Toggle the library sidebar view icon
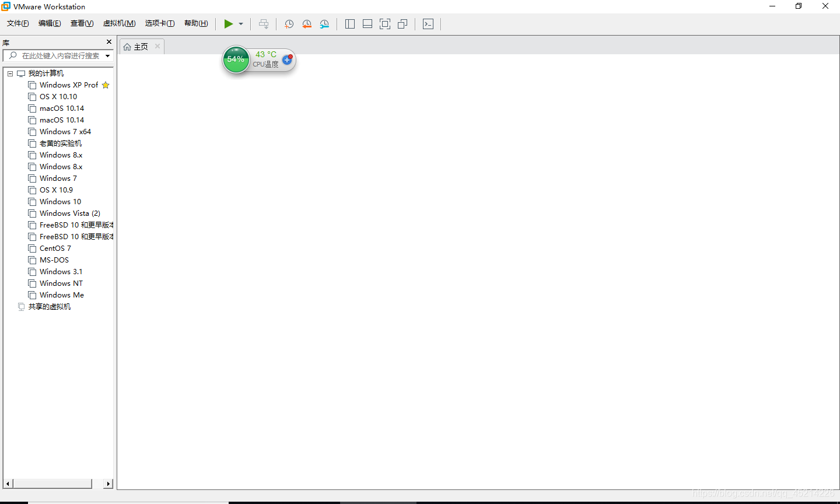The width and height of the screenshot is (840, 504). coord(350,24)
